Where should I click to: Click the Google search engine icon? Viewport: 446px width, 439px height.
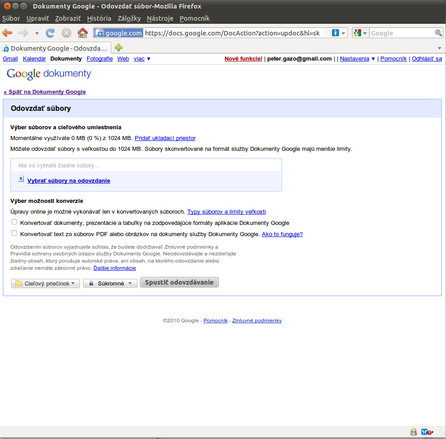pyautogui.click(x=358, y=33)
